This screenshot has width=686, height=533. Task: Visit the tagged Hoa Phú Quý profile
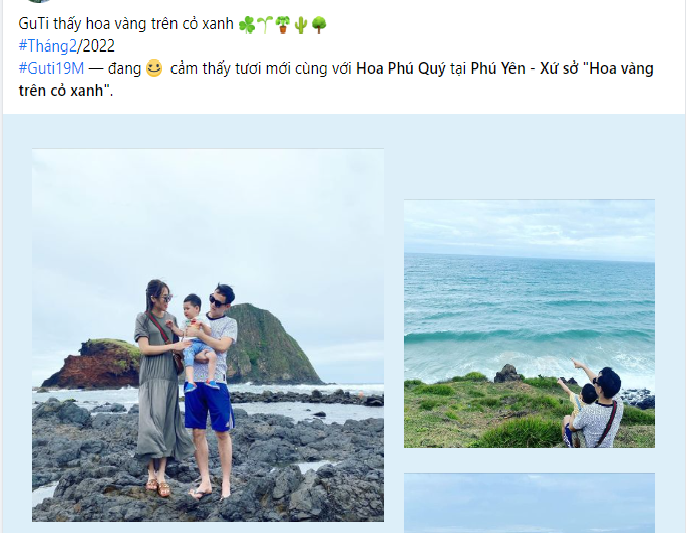tap(399, 68)
